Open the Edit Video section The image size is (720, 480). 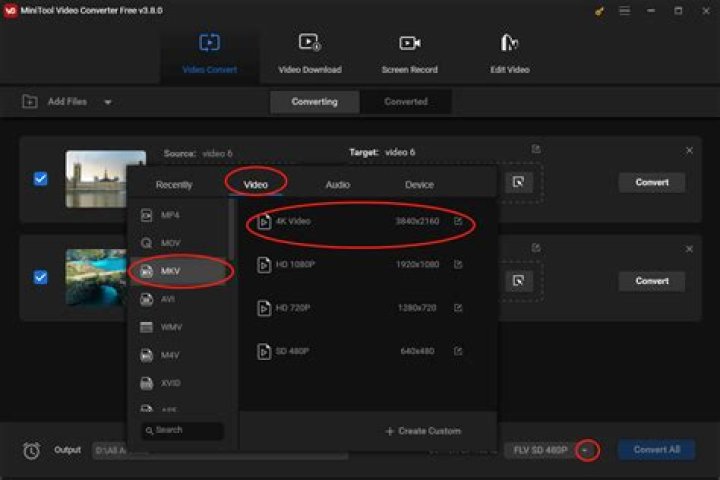coord(509,54)
